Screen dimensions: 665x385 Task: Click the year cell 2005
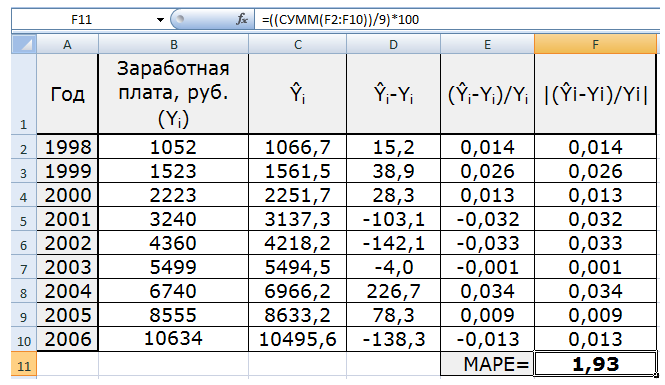coord(67,315)
